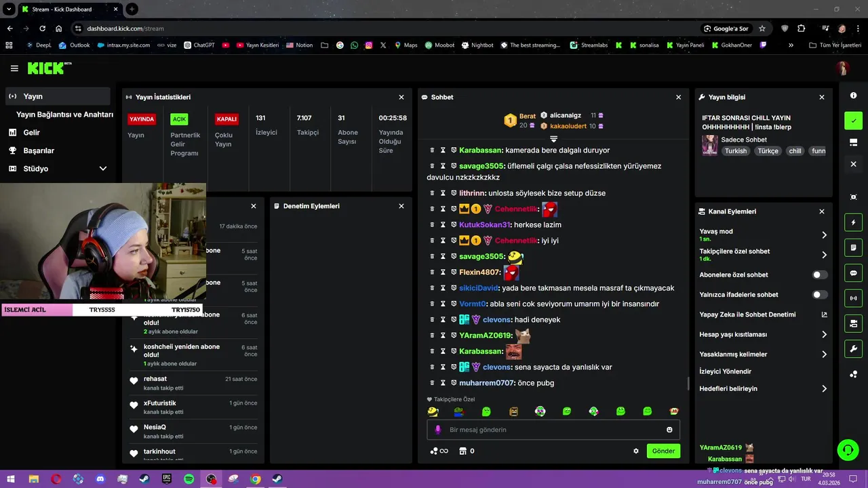The width and height of the screenshot is (868, 488).
Task: Click the chat bubble toolbar icon
Action: (x=854, y=273)
